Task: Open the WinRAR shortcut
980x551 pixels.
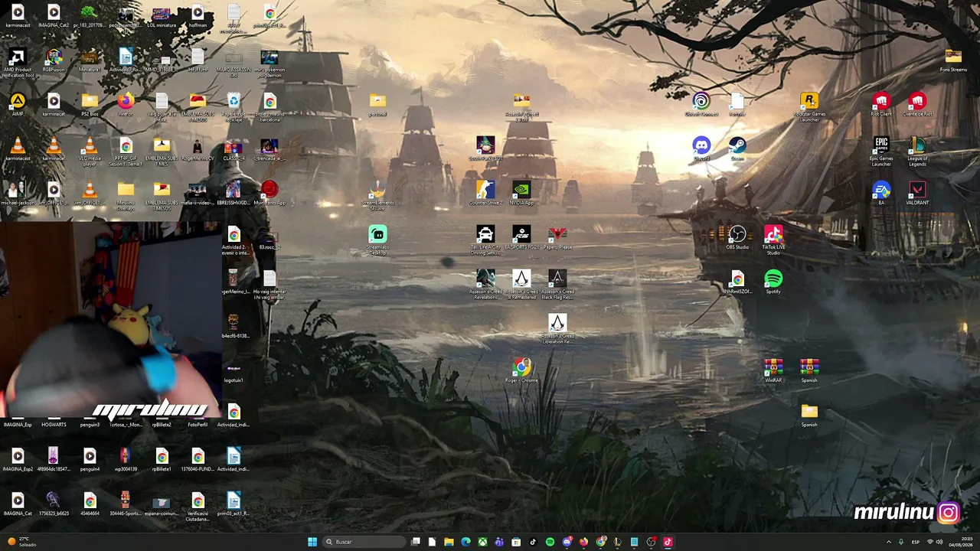Action: click(773, 370)
